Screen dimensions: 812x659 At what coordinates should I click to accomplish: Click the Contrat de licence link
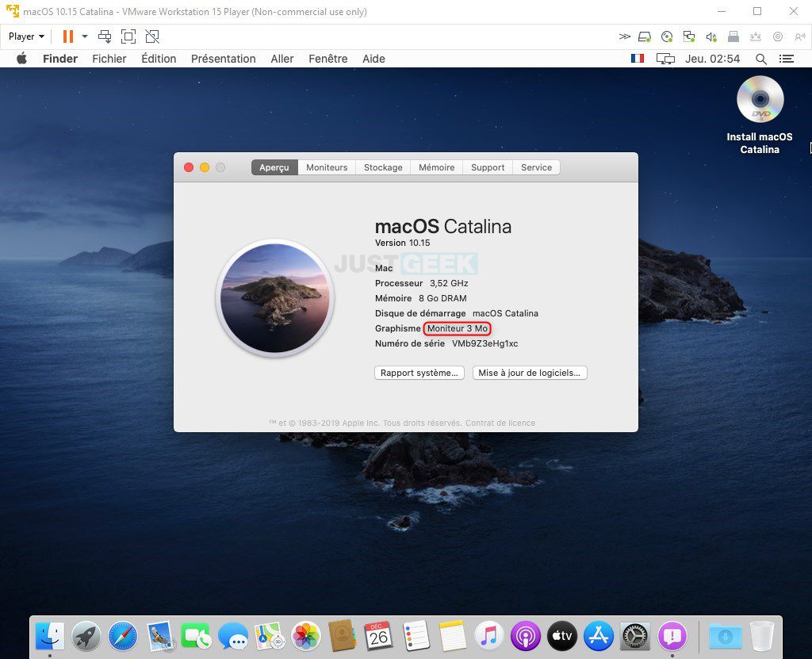(500, 423)
